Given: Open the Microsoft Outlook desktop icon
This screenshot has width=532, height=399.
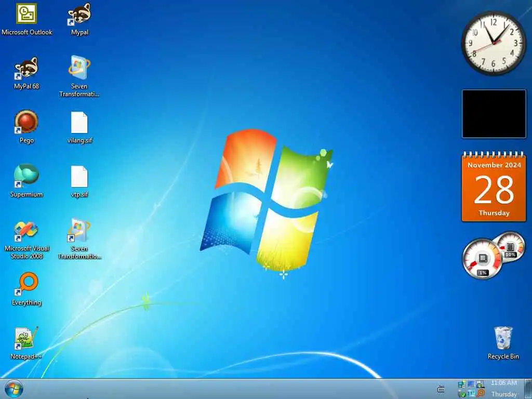Looking at the screenshot, I should tap(27, 19).
